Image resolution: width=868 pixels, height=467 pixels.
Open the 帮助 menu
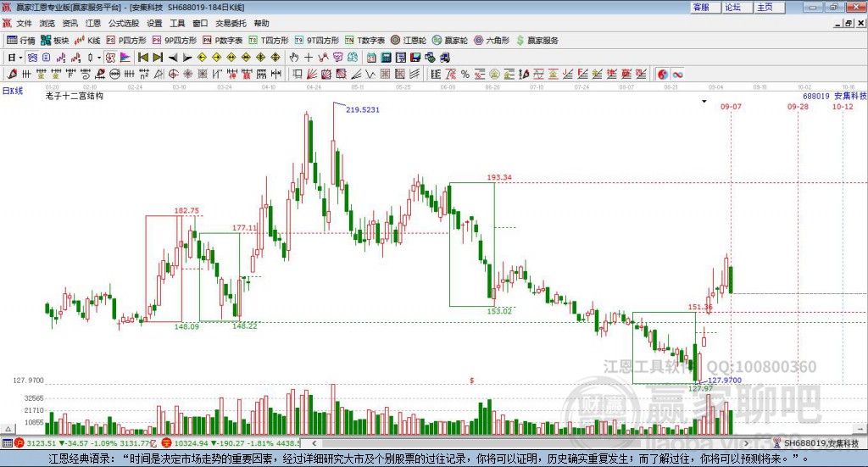point(261,23)
